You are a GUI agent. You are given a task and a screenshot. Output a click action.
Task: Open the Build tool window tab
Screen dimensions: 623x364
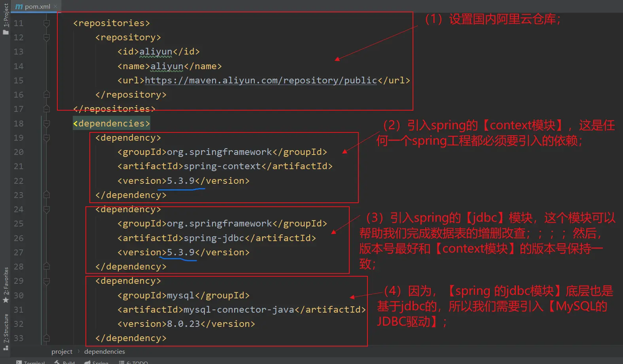65,362
